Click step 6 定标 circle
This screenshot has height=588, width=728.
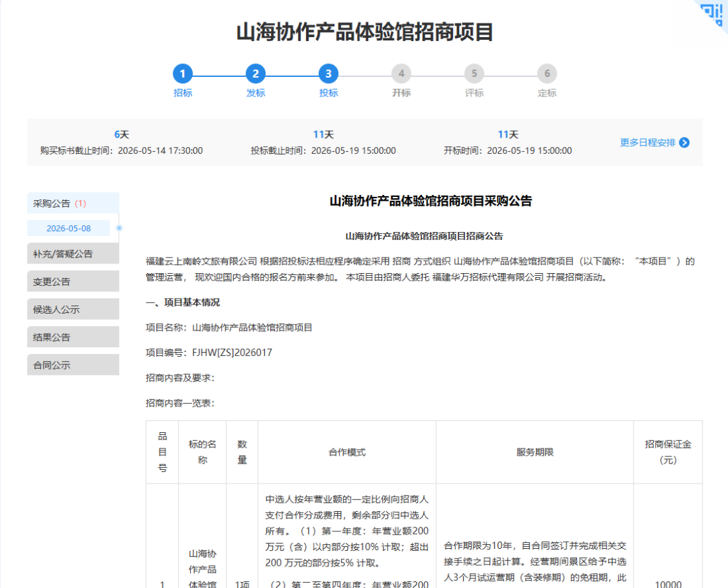pos(547,73)
